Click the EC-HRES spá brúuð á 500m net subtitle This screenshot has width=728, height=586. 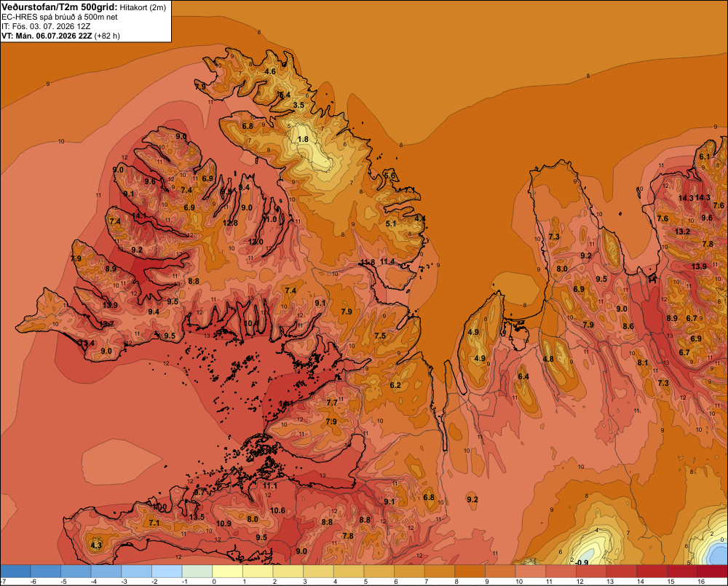coord(60,17)
